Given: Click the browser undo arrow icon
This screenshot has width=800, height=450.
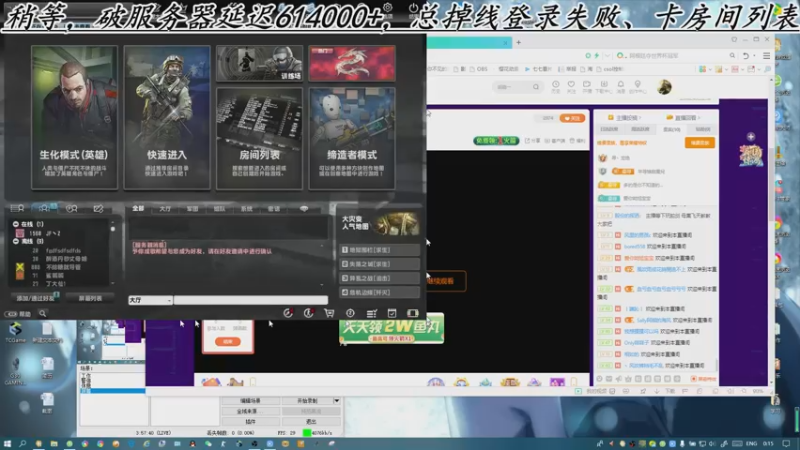Looking at the screenshot, I should (x=746, y=55).
